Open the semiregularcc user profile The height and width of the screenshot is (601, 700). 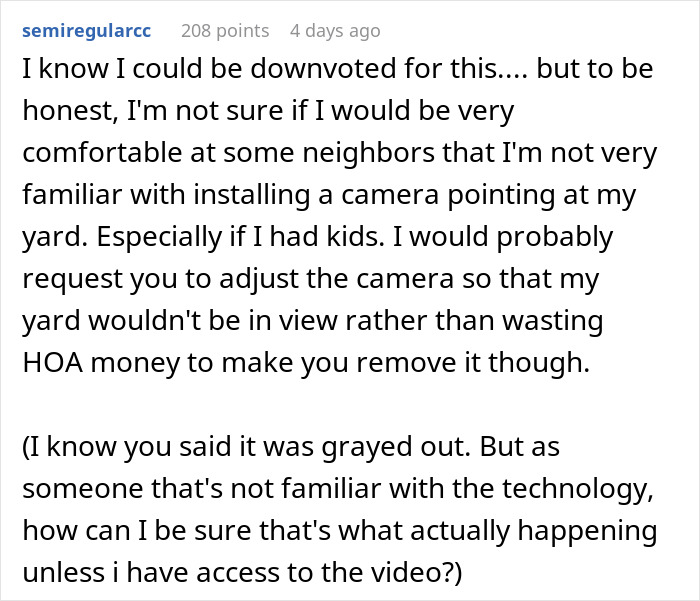[x=86, y=31]
